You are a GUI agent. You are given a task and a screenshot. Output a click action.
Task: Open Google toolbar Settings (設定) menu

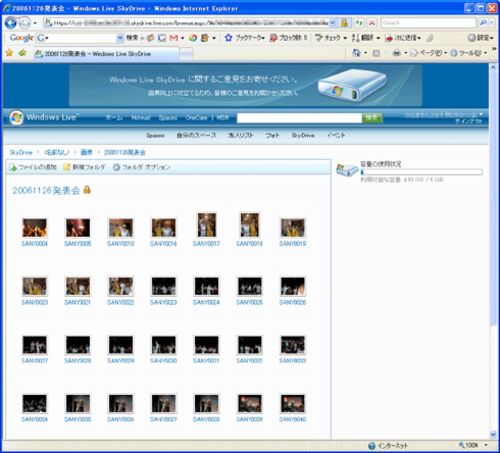pos(480,38)
